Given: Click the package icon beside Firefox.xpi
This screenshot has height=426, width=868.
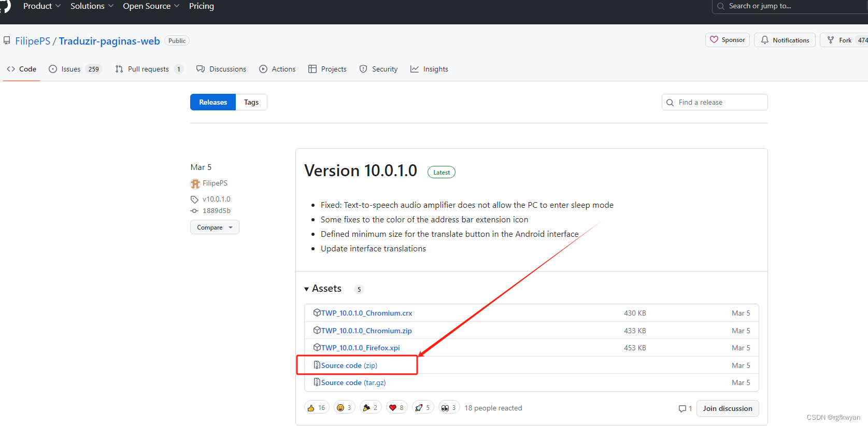Looking at the screenshot, I should tap(317, 347).
